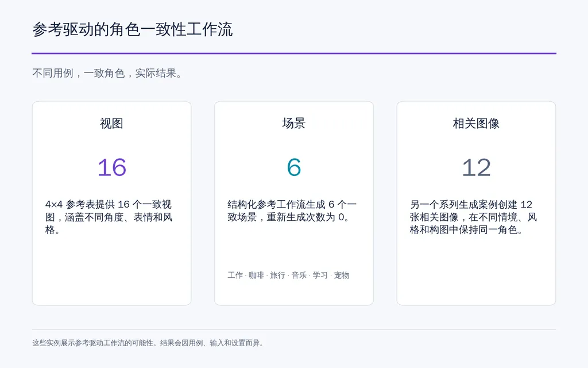Screen dimensions: 588x368
Task: Click the gray number 12
Action: 476,167
